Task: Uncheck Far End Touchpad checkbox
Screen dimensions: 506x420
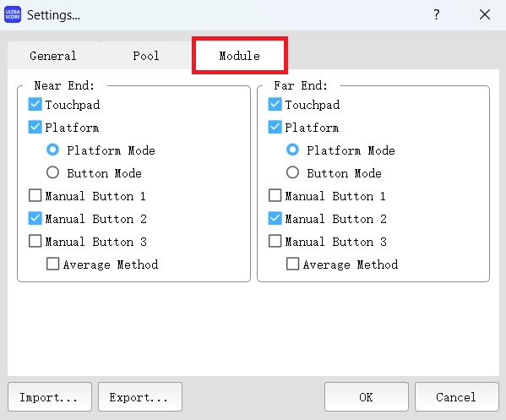Action: pos(275,105)
